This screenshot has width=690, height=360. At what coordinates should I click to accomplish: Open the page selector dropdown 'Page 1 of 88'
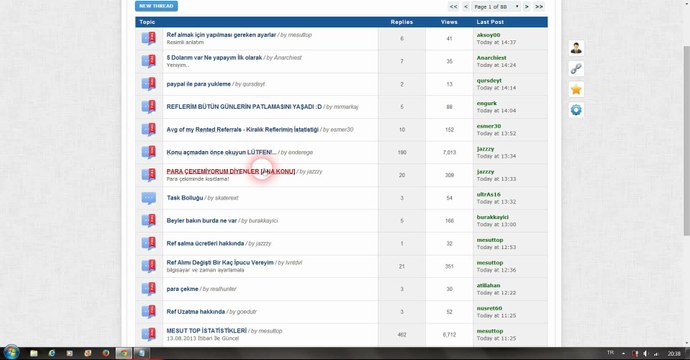click(x=496, y=7)
